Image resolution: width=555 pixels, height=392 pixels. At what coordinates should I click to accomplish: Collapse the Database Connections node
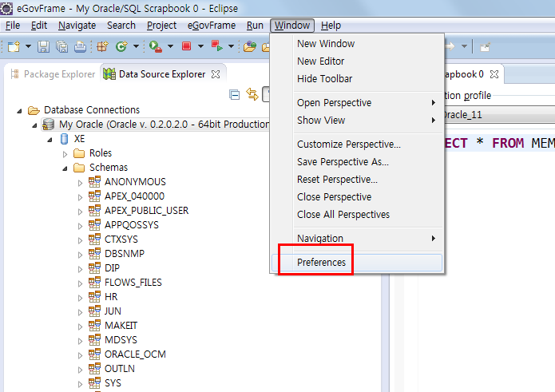coord(19,111)
